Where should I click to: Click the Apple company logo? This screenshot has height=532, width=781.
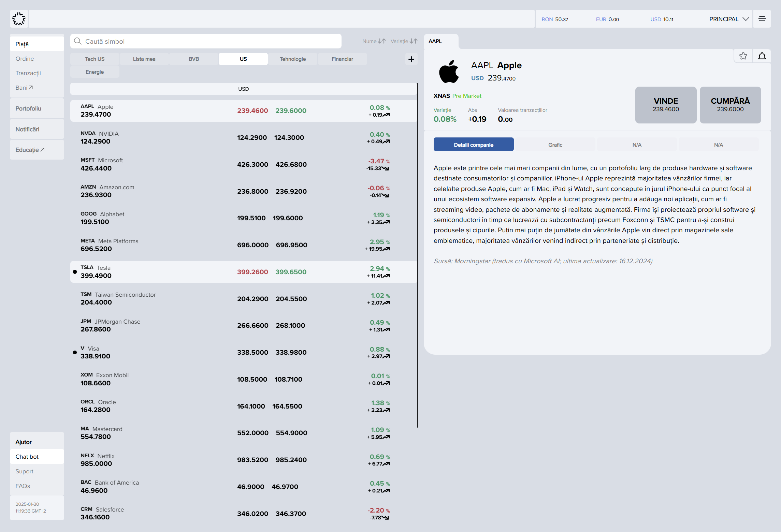click(x=449, y=72)
